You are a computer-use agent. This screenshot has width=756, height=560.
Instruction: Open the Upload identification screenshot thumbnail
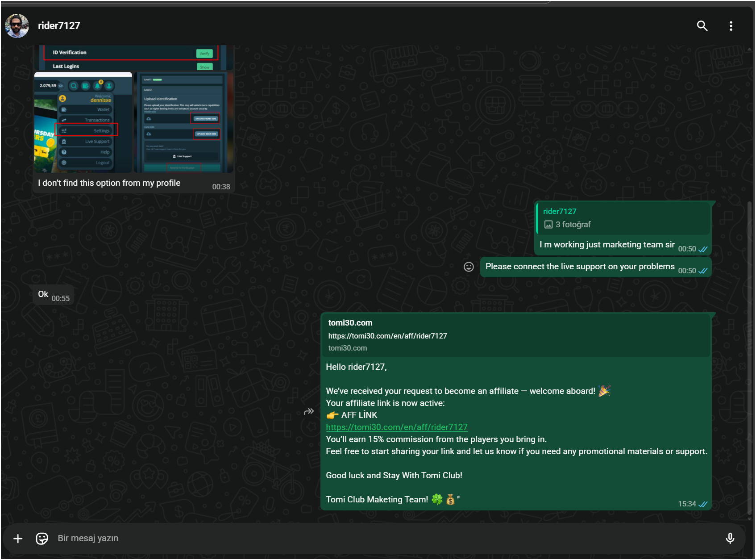[184, 122]
